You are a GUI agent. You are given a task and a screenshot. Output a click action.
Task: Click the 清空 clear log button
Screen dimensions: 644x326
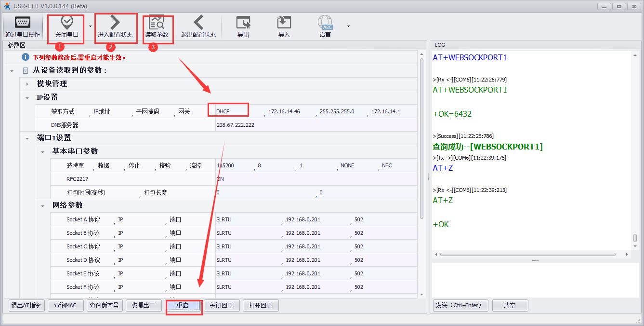click(x=510, y=305)
